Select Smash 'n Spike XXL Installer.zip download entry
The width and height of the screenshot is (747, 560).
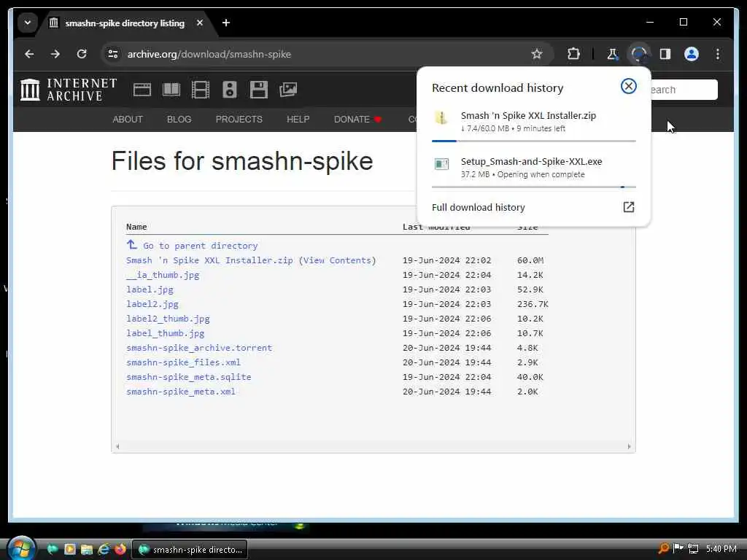pyautogui.click(x=533, y=122)
